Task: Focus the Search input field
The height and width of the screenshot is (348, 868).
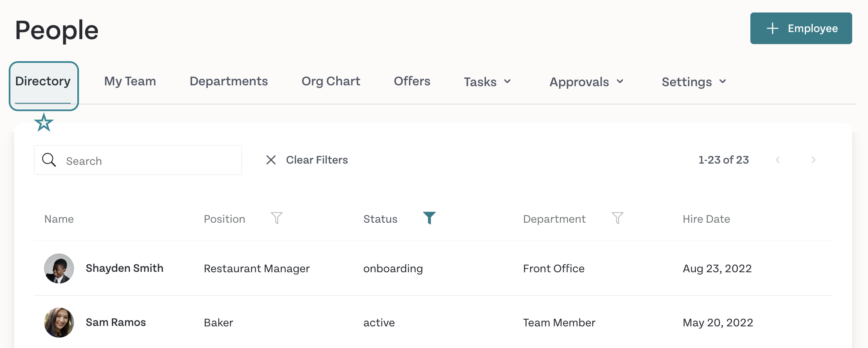Action: (x=138, y=160)
